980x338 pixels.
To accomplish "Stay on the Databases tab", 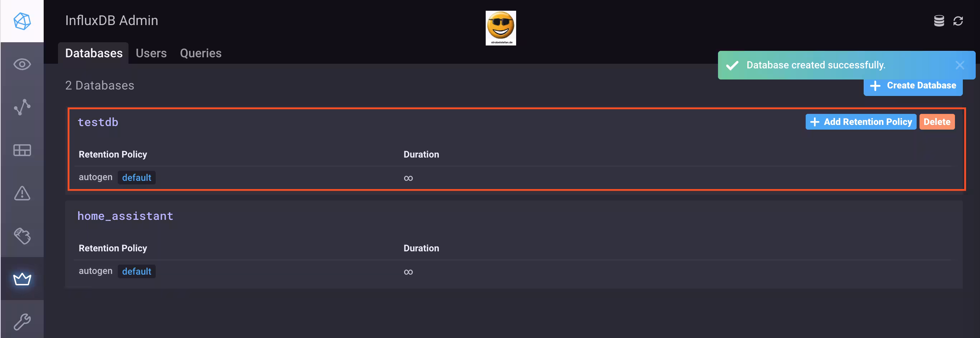I will point(93,53).
